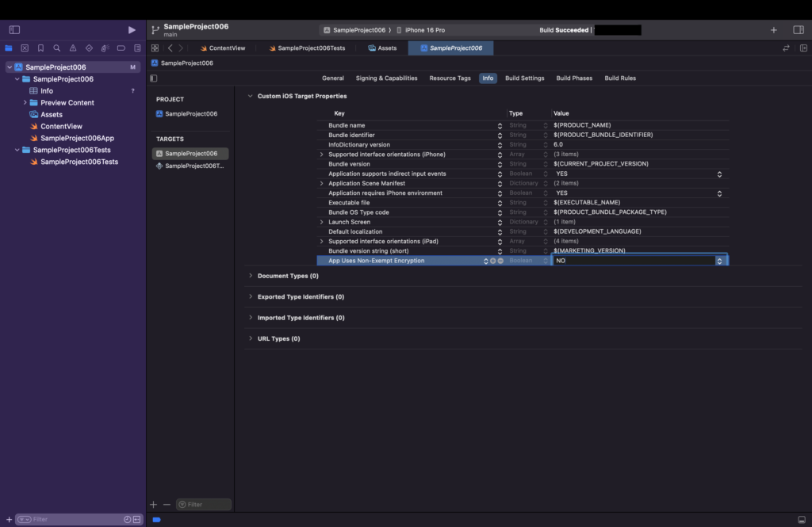Open the Signing & Capabilities tab
The width and height of the screenshot is (812, 527).
(x=386, y=78)
